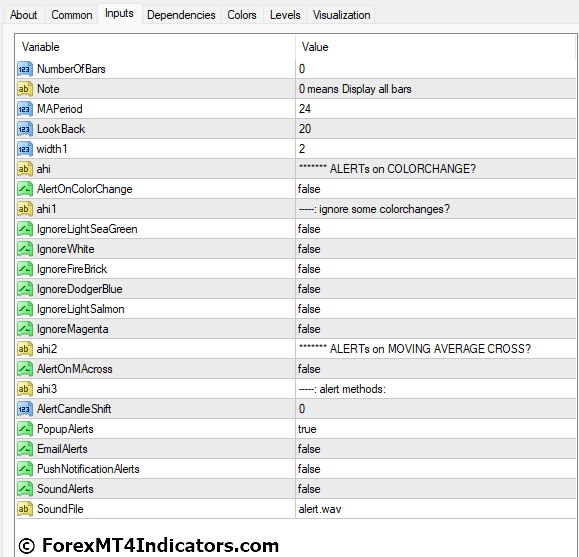Click the boolean icon beside AlertOnColorChange
Image resolution: width=579 pixels, height=557 pixels.
tap(25, 189)
